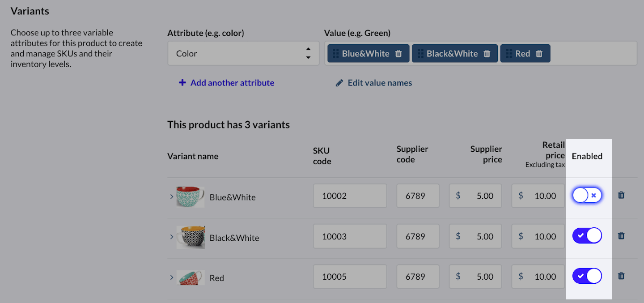The height and width of the screenshot is (303, 644).
Task: Select the Black&White mug thumbnail
Action: [x=191, y=237]
